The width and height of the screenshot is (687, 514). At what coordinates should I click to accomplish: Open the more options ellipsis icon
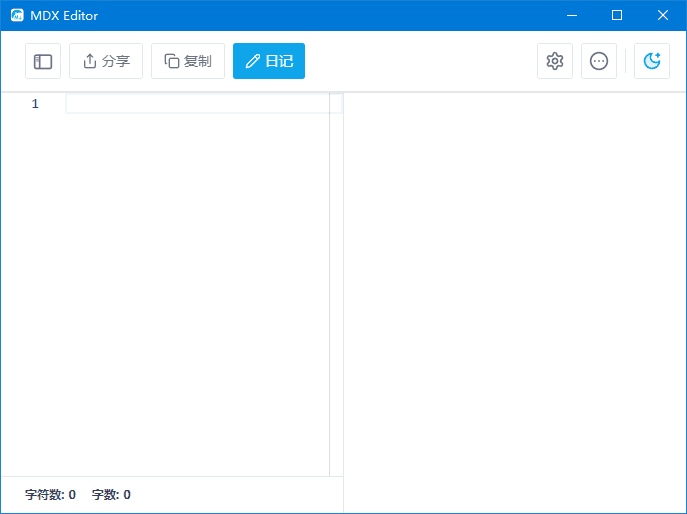pyautogui.click(x=598, y=61)
